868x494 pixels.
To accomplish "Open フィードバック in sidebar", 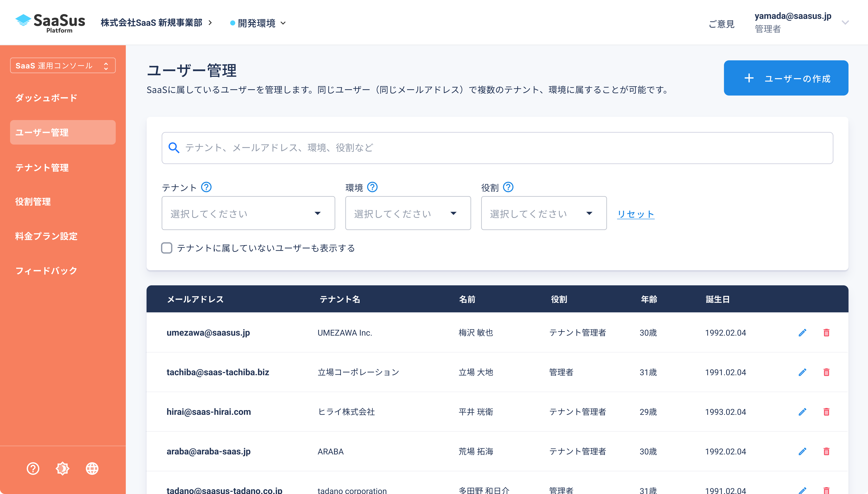I will (46, 271).
